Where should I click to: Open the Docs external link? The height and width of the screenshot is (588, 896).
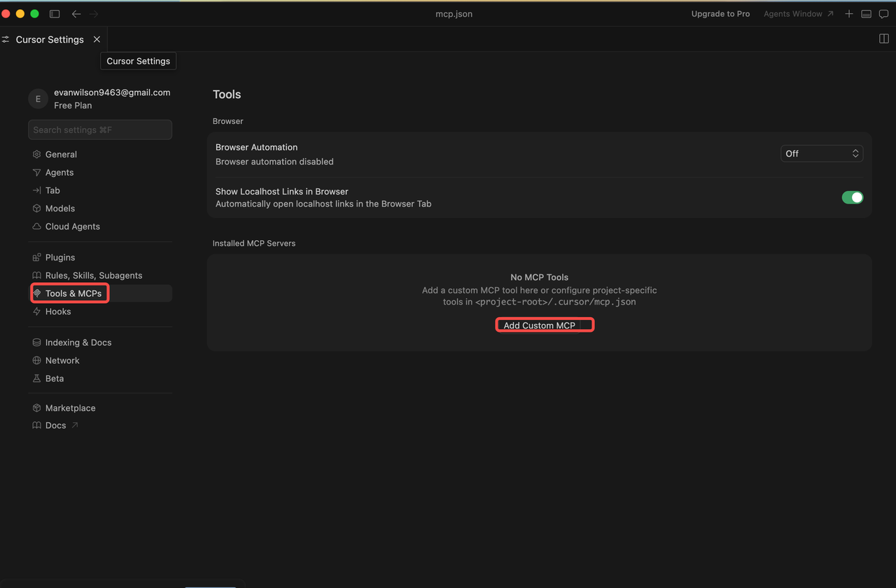click(55, 426)
